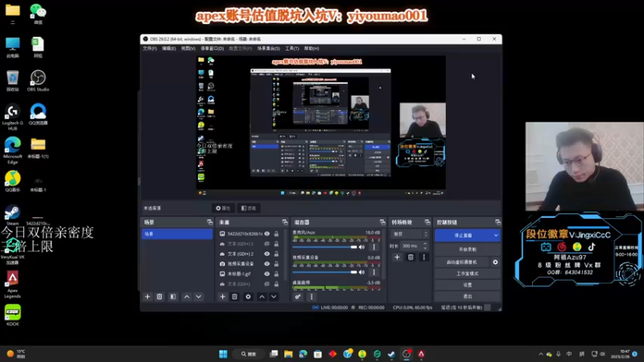Select the 场景 scene in the Scenes list
The image size is (644, 362).
pyautogui.click(x=177, y=234)
